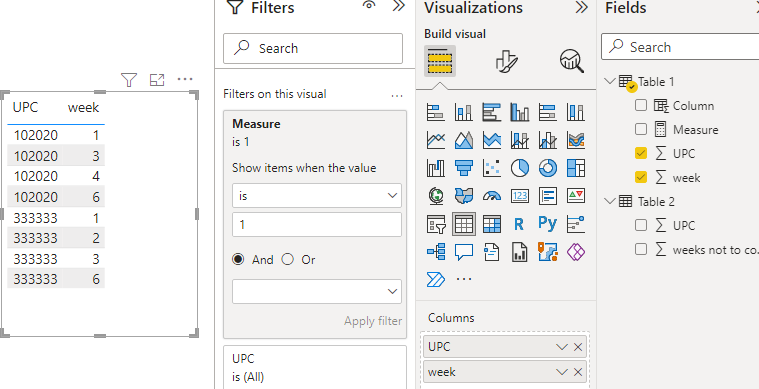Remove week from Columns well

(578, 372)
